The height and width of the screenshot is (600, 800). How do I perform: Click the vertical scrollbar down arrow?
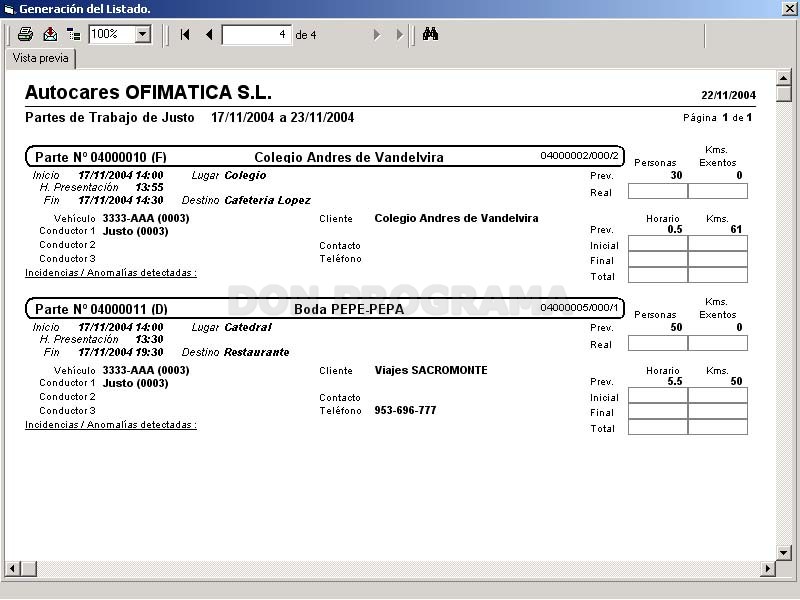coord(784,553)
